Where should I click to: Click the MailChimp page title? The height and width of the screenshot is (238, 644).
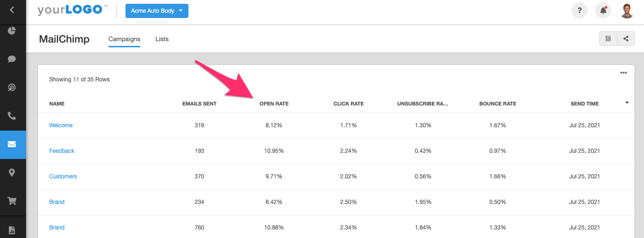click(x=64, y=39)
